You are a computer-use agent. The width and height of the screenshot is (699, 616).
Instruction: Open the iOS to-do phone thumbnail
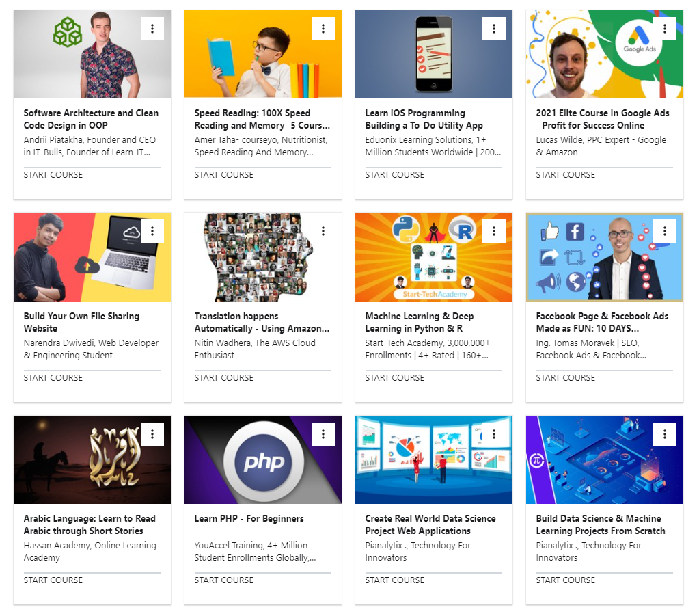(x=434, y=55)
